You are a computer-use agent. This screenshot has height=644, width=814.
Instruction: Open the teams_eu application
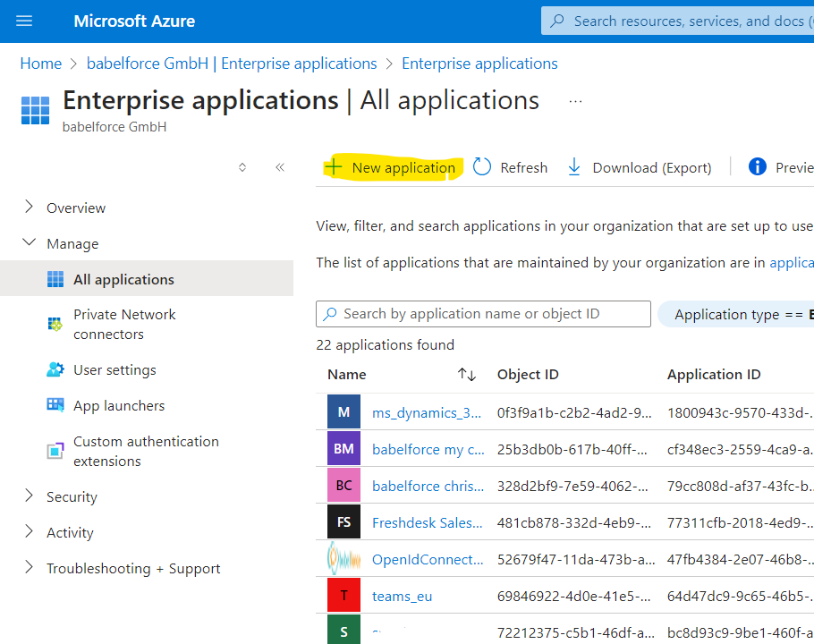pos(402,597)
